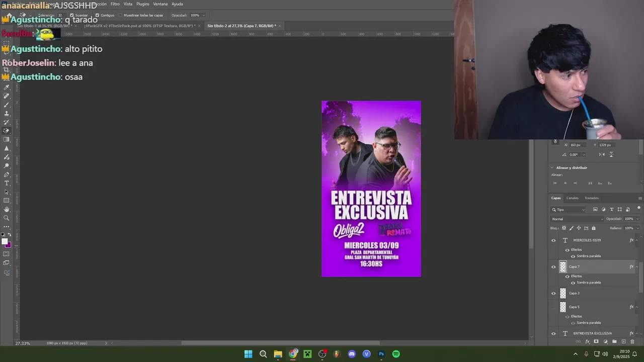644x362 pixels.
Task: Open the Vista menu
Action: coord(128,4)
